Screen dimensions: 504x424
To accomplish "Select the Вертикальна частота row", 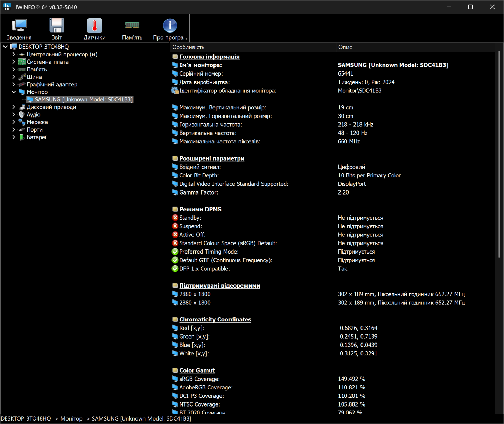I will (x=332, y=133).
